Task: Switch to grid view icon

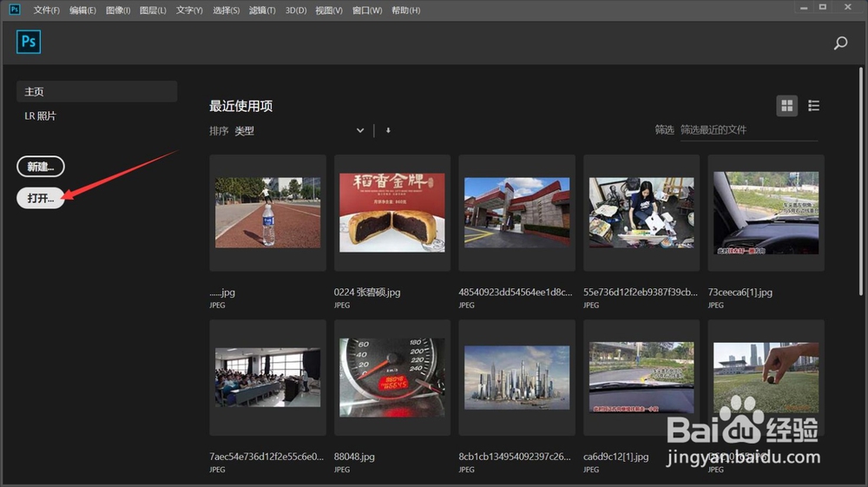Action: click(x=786, y=106)
